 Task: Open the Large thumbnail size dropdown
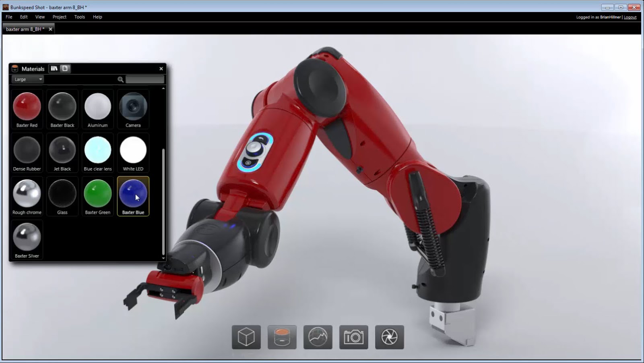coord(27,79)
